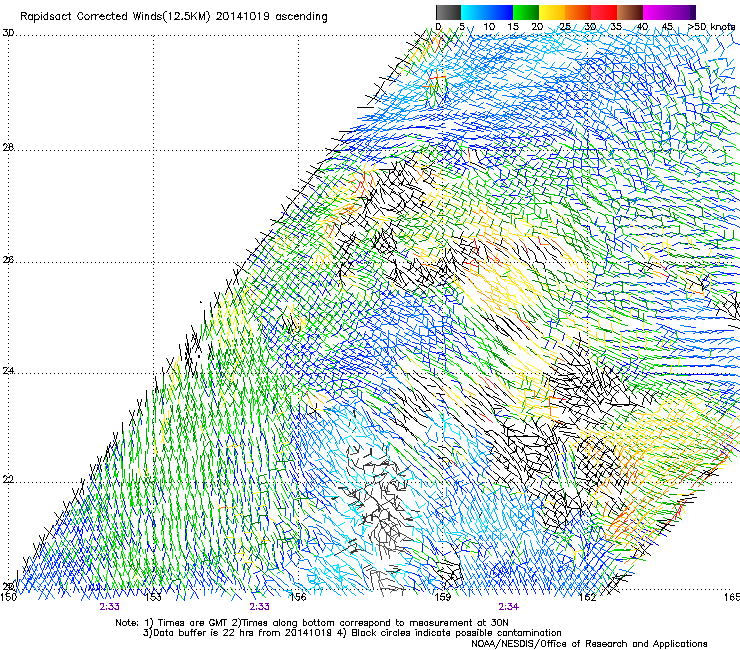This screenshot has width=740, height=650.
Task: Click the dark purple 45-50 knots legend swatch
Action: 682,12
